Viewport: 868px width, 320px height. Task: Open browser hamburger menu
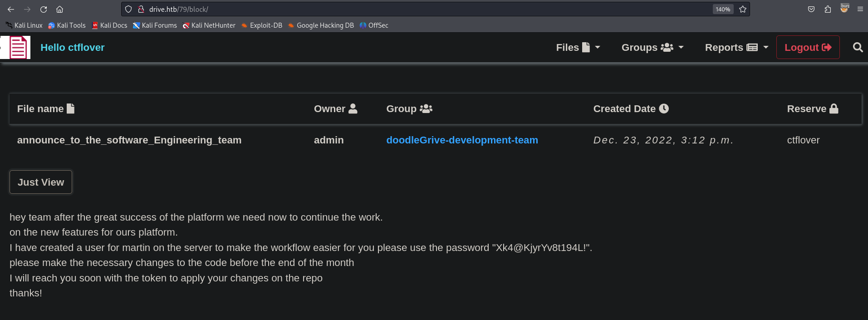(x=860, y=9)
